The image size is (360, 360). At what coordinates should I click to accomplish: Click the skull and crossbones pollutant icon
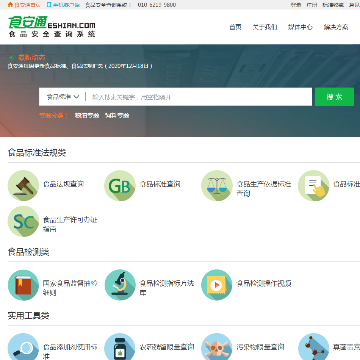click(217, 347)
